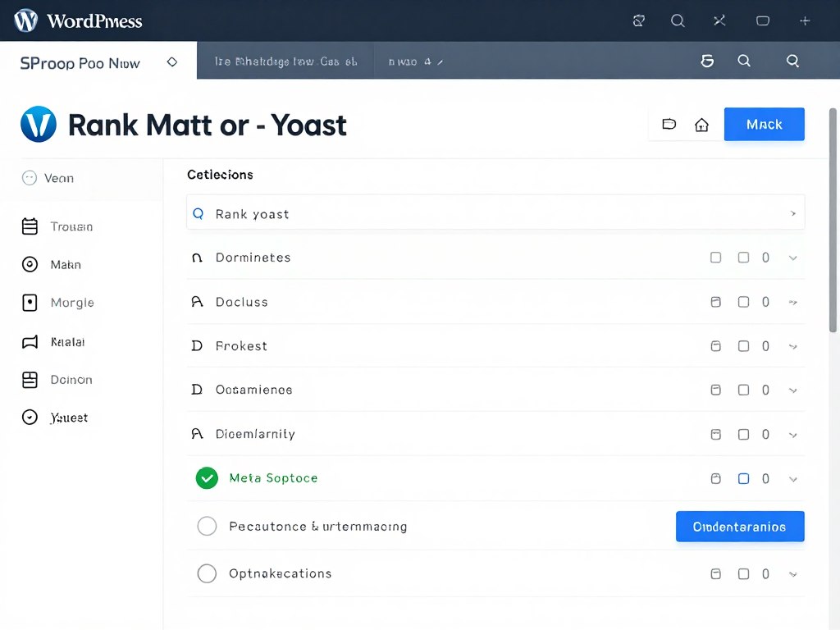Click the Dicemlarnity row label
Viewport: 840px width, 630px height.
coord(255,434)
